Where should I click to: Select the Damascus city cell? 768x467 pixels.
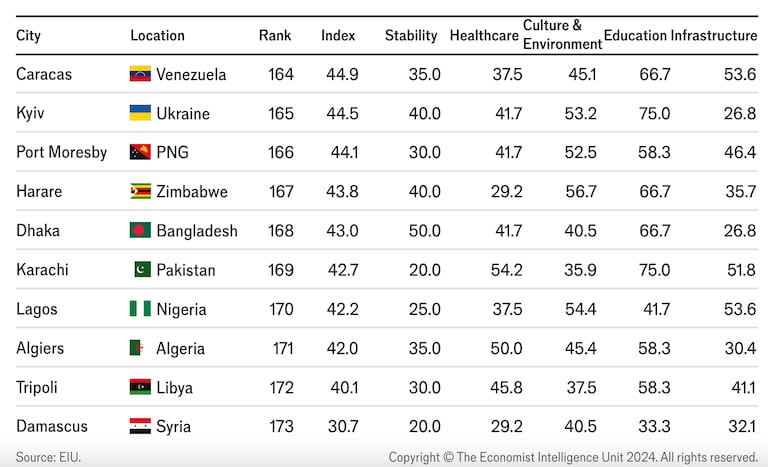pos(52,426)
